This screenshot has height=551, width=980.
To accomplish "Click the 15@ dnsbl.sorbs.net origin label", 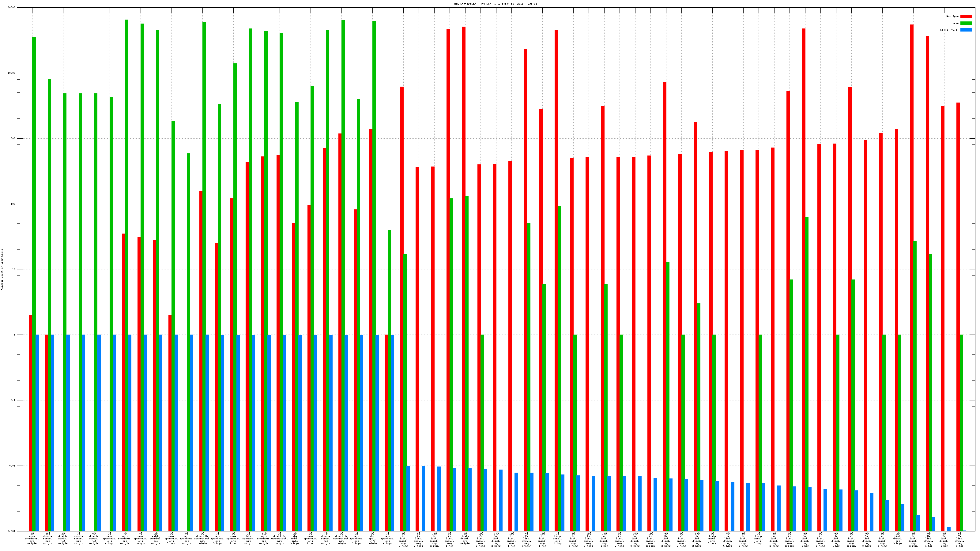I will tap(47, 538).
